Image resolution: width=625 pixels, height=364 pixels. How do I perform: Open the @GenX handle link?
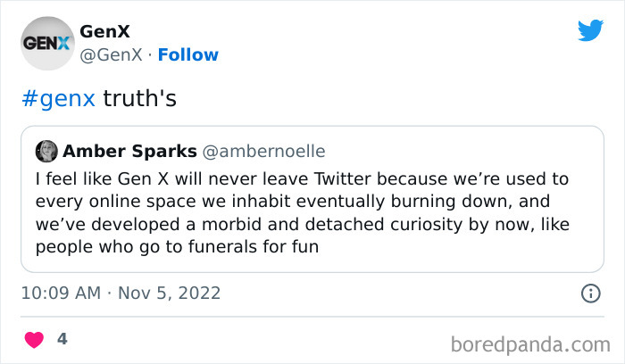pos(112,54)
